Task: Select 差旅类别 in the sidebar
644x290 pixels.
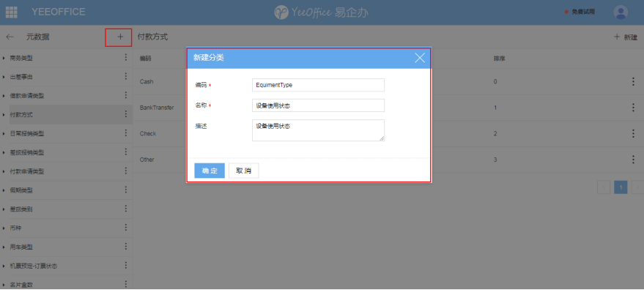Action: click(x=21, y=209)
